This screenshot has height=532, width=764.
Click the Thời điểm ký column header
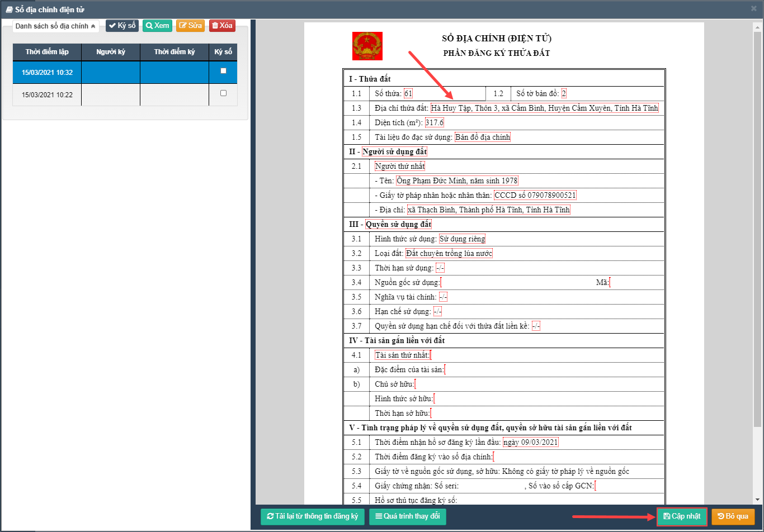175,52
